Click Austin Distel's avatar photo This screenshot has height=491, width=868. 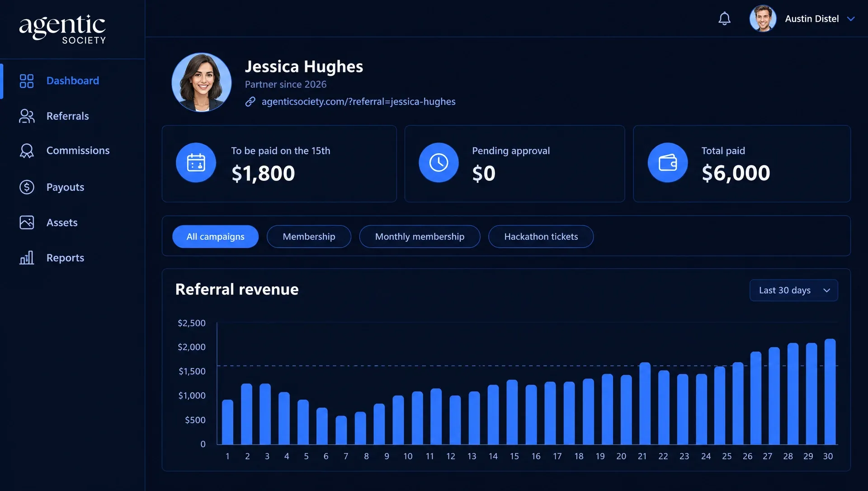tap(763, 19)
